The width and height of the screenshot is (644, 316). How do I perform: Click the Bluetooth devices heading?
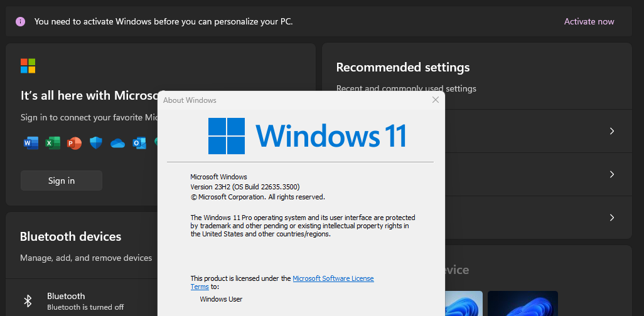[71, 236]
